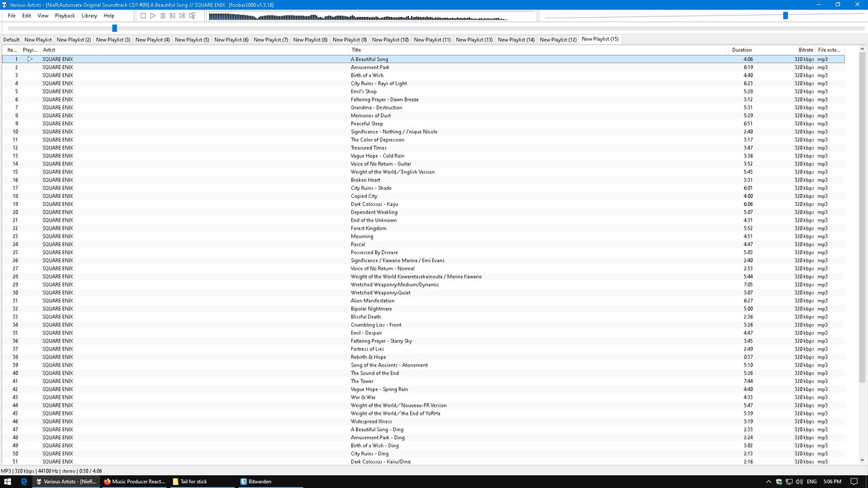The height and width of the screenshot is (488, 868).
Task: Sort by the Artist column header
Action: [x=195, y=49]
